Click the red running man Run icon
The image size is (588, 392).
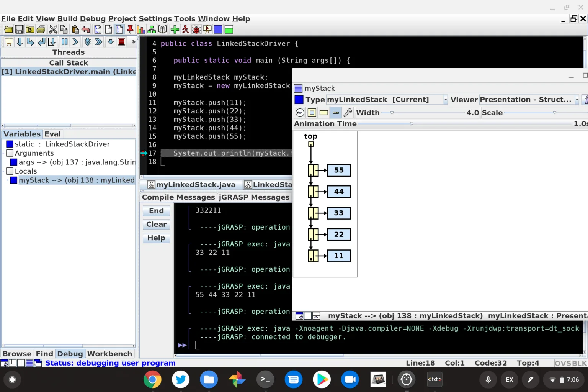coord(186,30)
